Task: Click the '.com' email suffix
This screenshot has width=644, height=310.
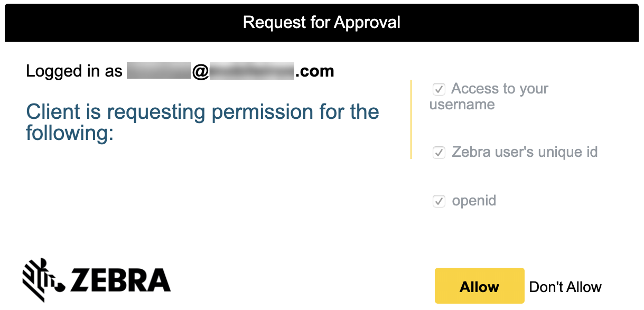Action: click(314, 71)
